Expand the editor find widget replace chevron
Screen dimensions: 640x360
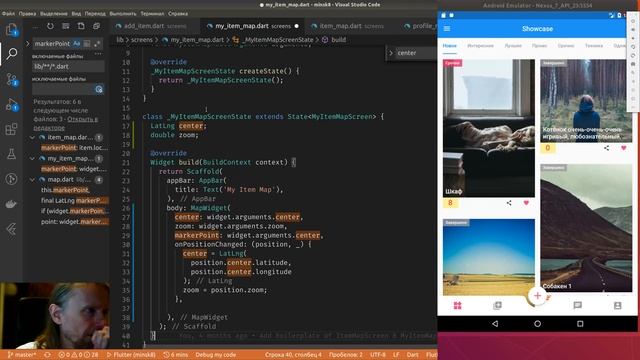[391, 53]
